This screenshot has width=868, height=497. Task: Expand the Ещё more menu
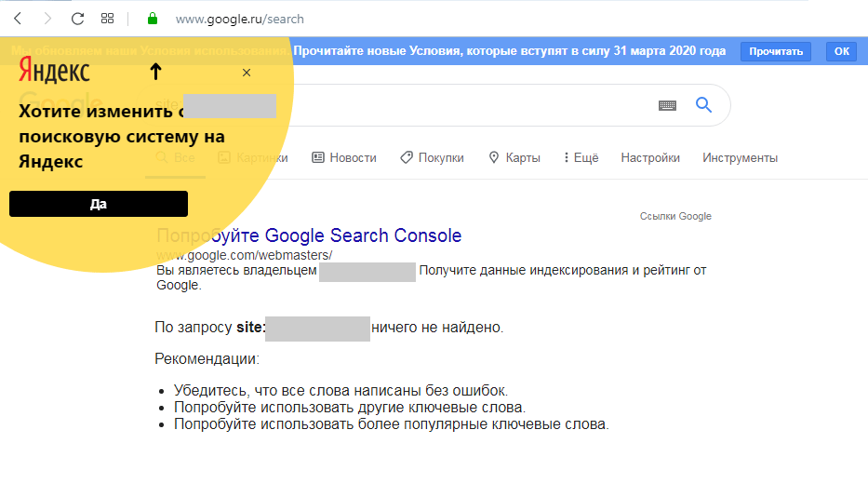coord(581,158)
